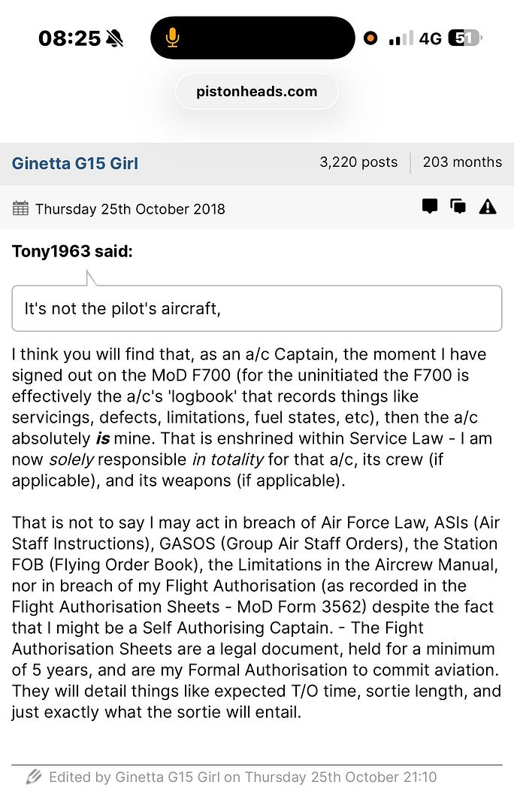Tap the 203 months membership label
The width and height of the screenshot is (514, 812).
pyautogui.click(x=462, y=162)
